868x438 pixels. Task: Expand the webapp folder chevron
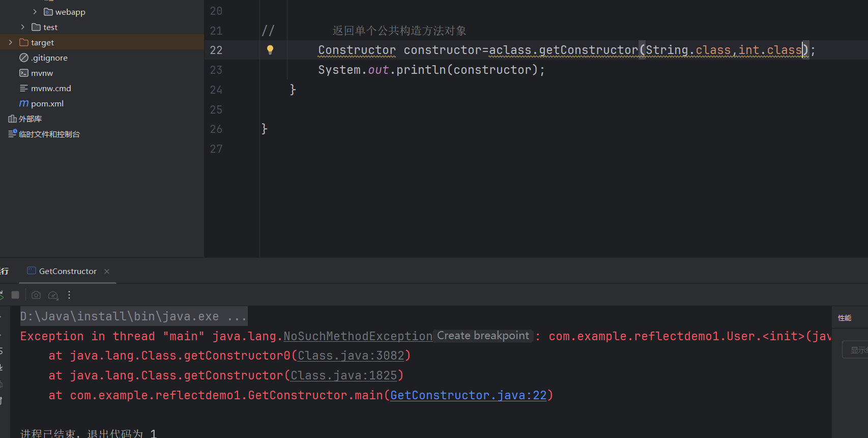35,12
